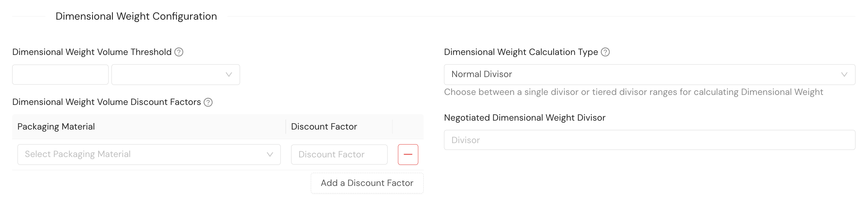
Task: Open the volume threshold unit dropdown
Action: (171, 75)
